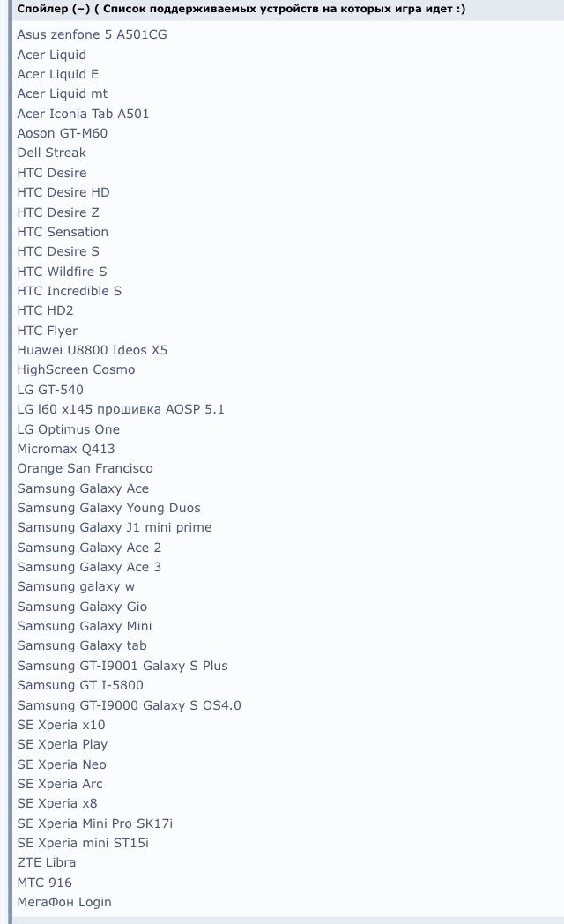Click the Samsung Galaxy J1 mini prime text
Image resolution: width=564 pixels, height=924 pixels.
(115, 527)
